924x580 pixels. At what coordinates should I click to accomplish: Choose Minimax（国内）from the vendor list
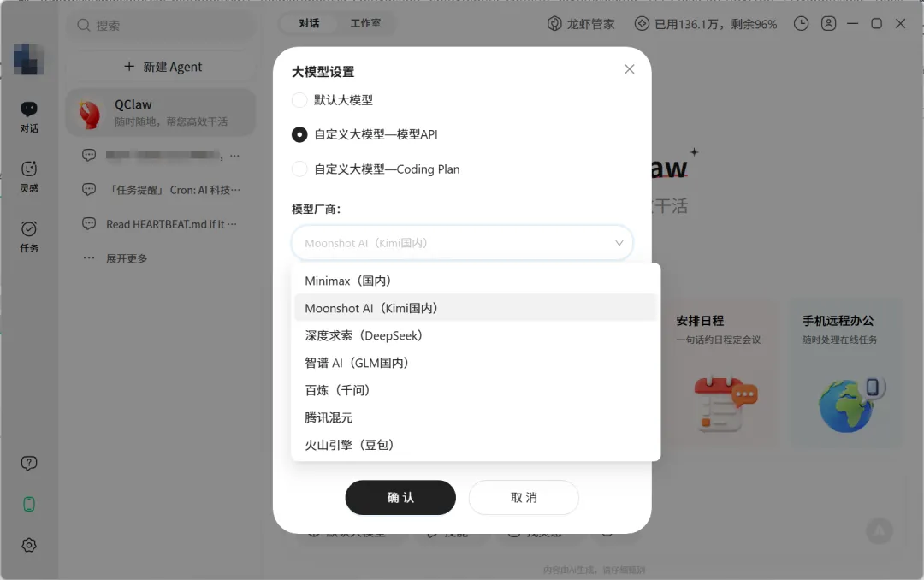[476, 281]
